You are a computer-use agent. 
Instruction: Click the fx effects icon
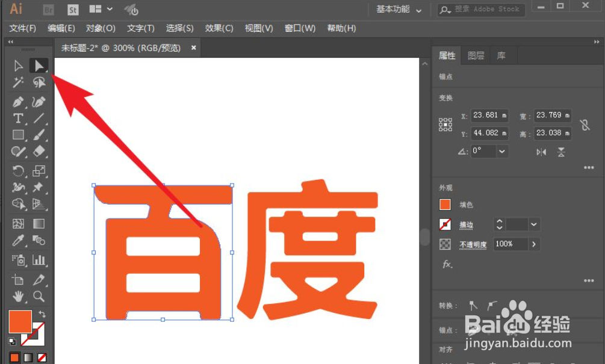tap(447, 265)
